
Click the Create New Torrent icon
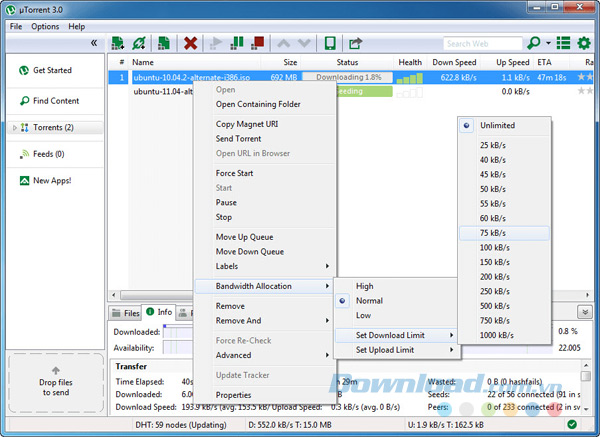(x=164, y=43)
